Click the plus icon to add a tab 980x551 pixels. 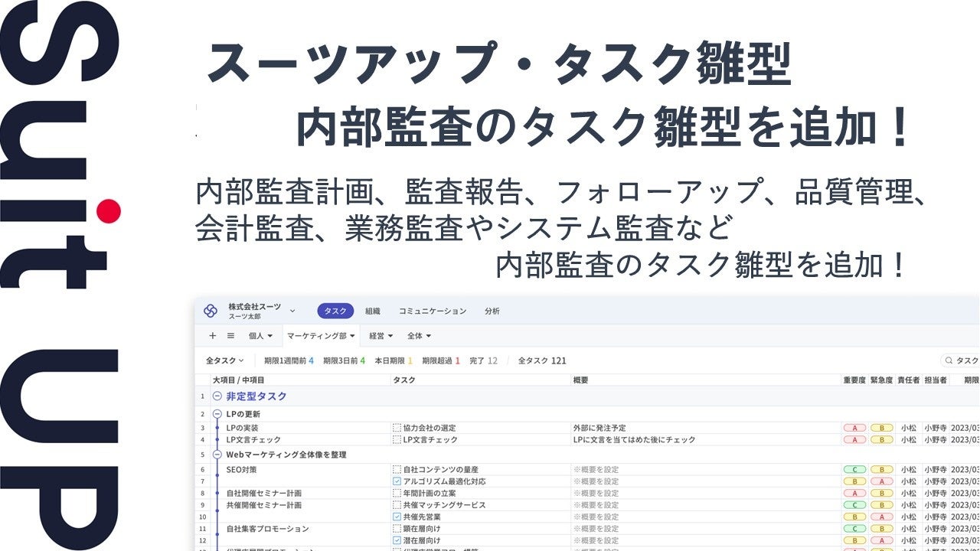(213, 335)
